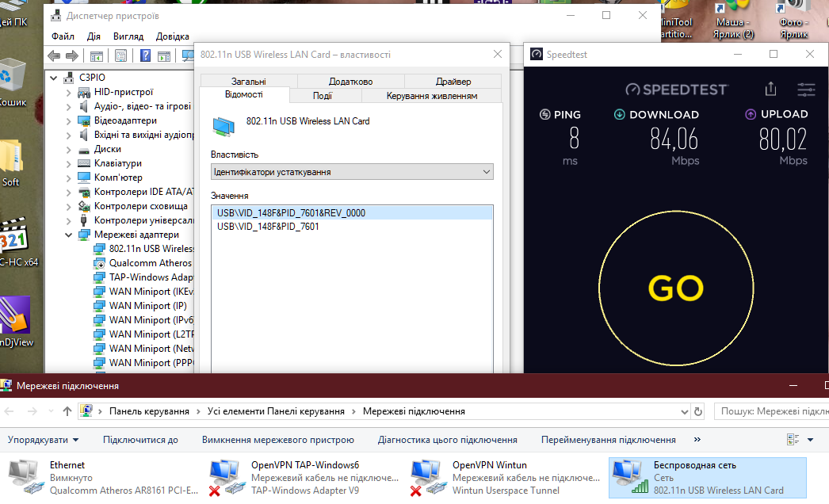Click the search field in Network Connections
The height and width of the screenshot is (504, 829).
[x=771, y=411]
